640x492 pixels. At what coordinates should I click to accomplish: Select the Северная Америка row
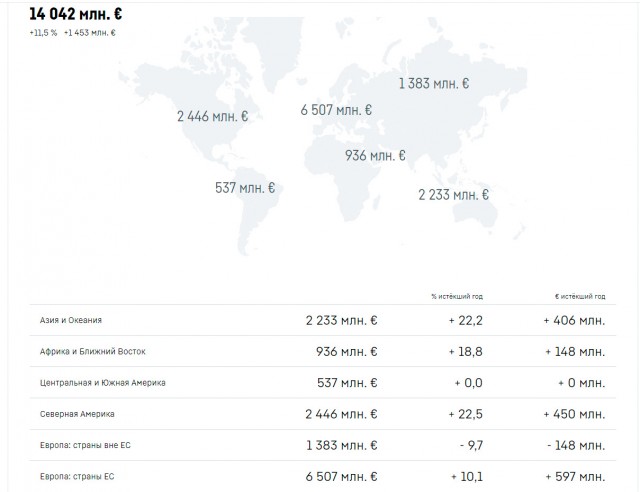(x=322, y=414)
